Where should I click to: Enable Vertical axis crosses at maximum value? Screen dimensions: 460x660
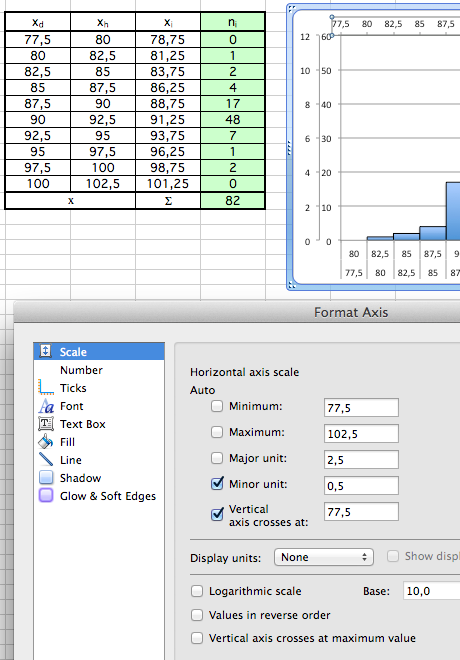tap(197, 638)
